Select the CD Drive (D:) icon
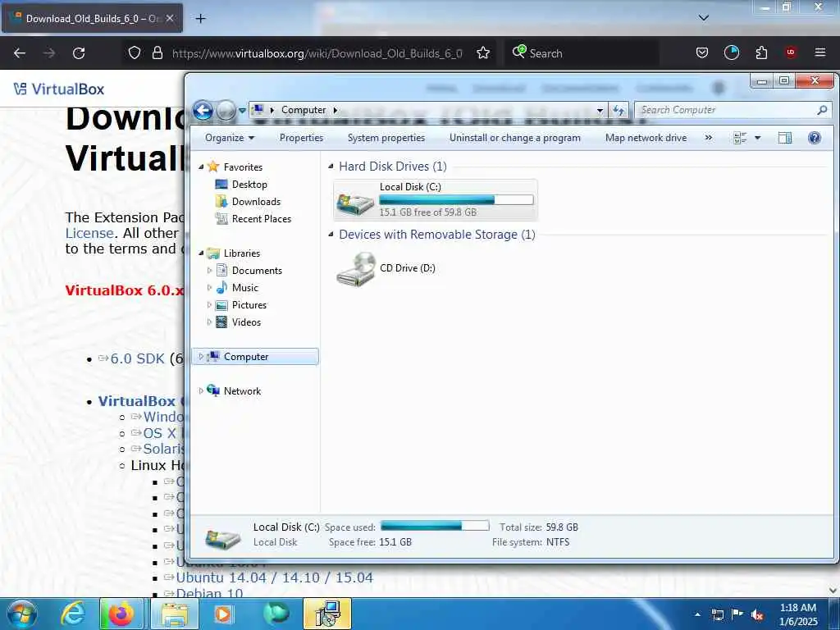840x630 pixels. (x=356, y=269)
